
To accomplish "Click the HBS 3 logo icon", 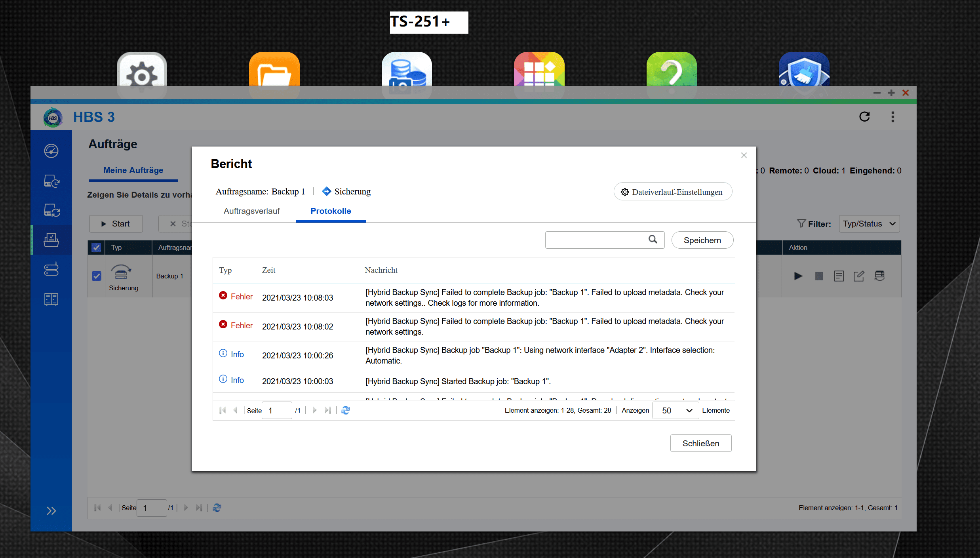I will tap(53, 118).
